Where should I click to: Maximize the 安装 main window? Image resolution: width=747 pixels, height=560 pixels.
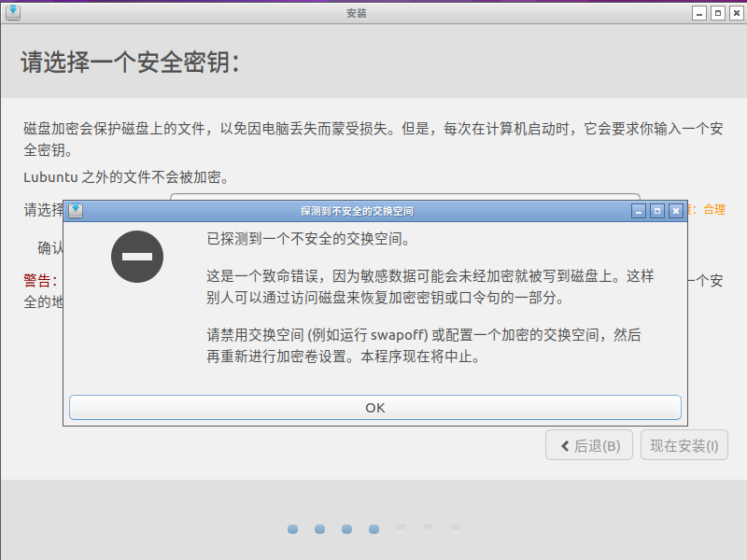717,13
